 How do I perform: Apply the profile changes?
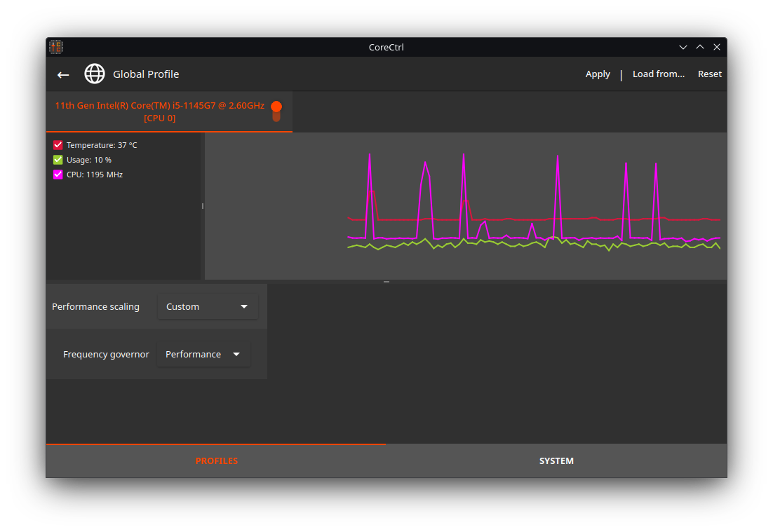(x=598, y=74)
